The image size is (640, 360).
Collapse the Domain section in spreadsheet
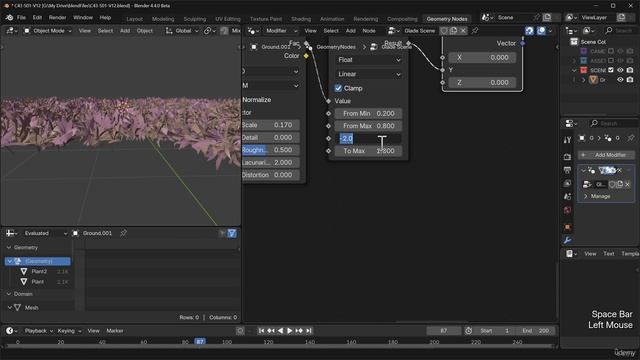click(x=9, y=294)
